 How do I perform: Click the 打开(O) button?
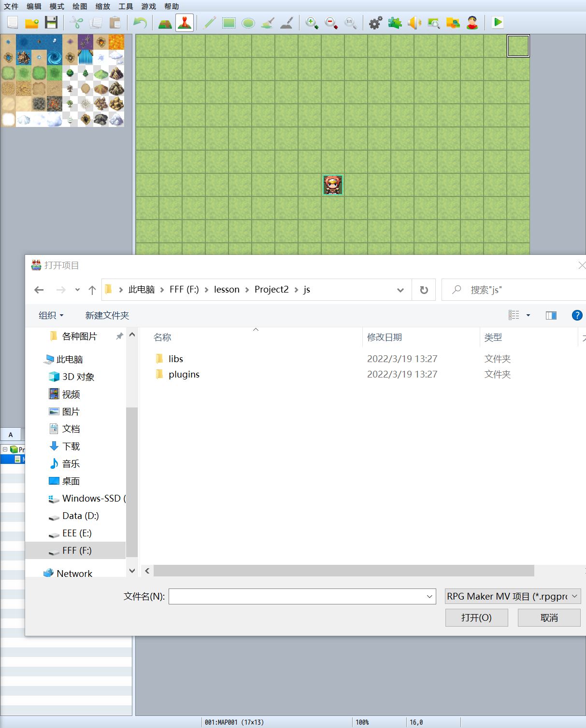click(x=477, y=617)
